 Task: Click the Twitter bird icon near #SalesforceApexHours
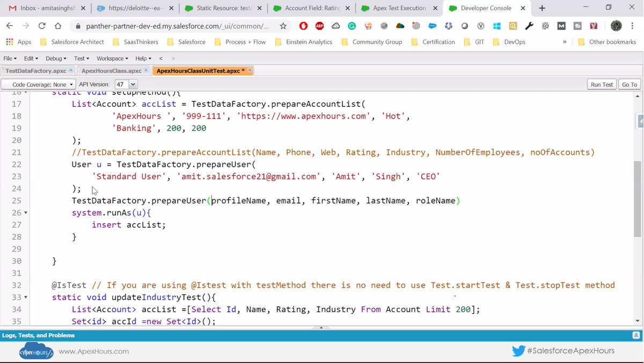point(518,351)
